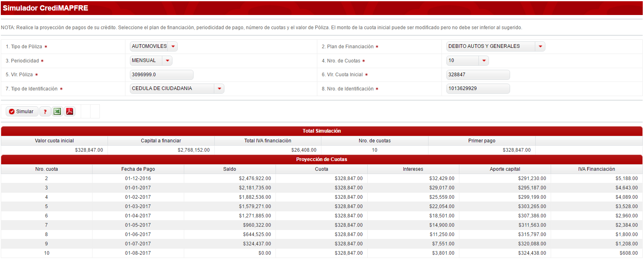Click the Aporte capital column header
This screenshot has width=644, height=260.
(505, 169)
